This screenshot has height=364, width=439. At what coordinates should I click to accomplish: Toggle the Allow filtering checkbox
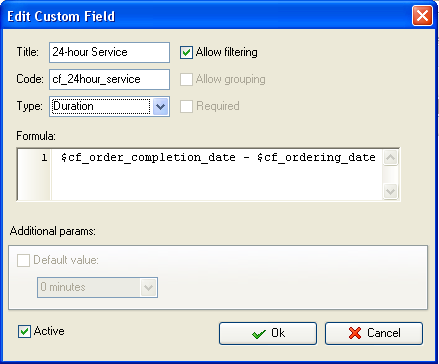click(x=186, y=52)
